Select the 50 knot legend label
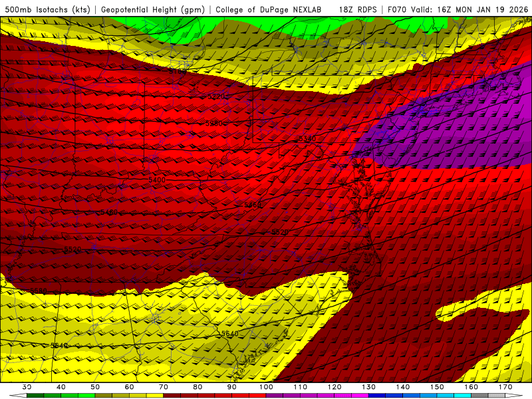 point(95,387)
